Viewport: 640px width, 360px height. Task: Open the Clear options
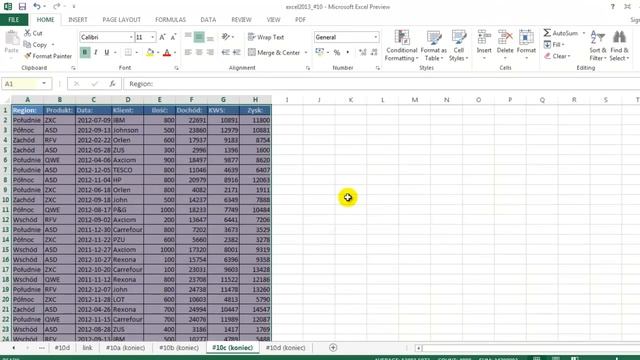click(x=557, y=56)
